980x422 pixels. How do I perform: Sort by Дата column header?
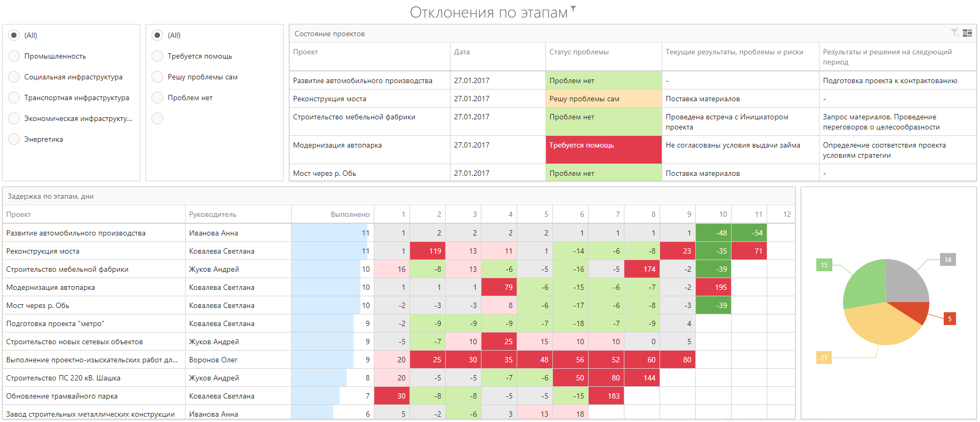pos(497,56)
